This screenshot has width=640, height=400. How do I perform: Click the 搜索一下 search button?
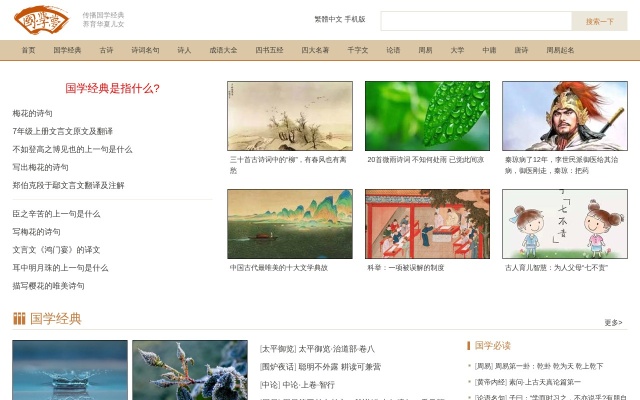[599, 21]
